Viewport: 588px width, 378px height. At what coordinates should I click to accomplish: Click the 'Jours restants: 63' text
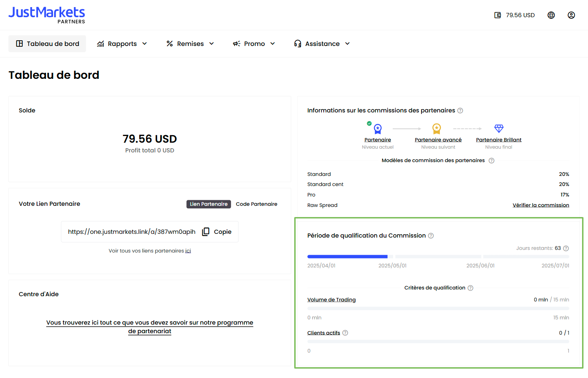538,248
